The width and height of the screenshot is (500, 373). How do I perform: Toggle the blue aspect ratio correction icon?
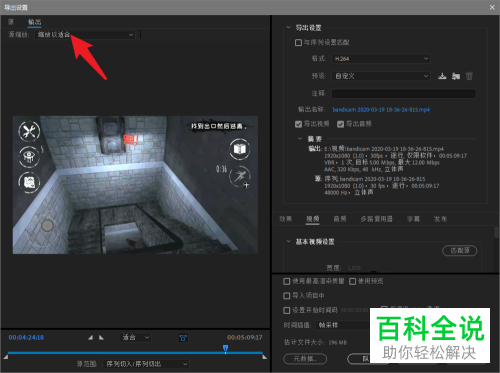[183, 338]
